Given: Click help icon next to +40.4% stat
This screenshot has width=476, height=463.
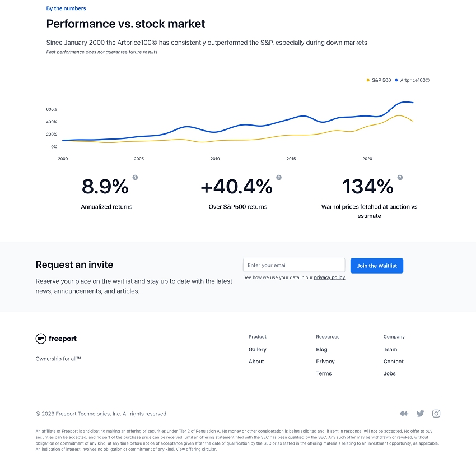Looking at the screenshot, I should coord(279,177).
